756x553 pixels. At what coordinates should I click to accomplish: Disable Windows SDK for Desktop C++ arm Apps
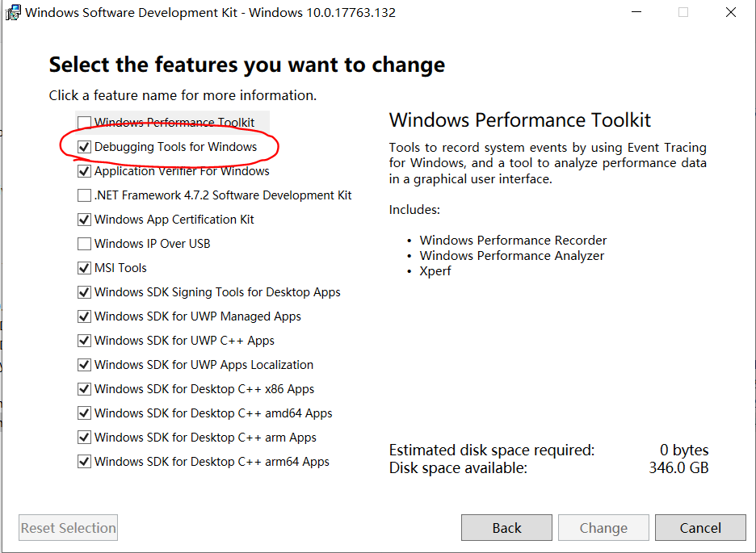click(84, 437)
